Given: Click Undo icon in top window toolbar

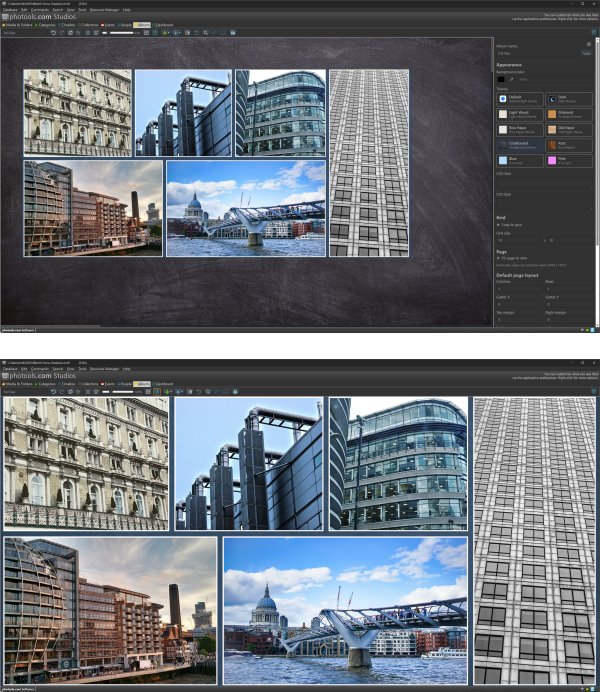Looking at the screenshot, I should click(x=53, y=33).
